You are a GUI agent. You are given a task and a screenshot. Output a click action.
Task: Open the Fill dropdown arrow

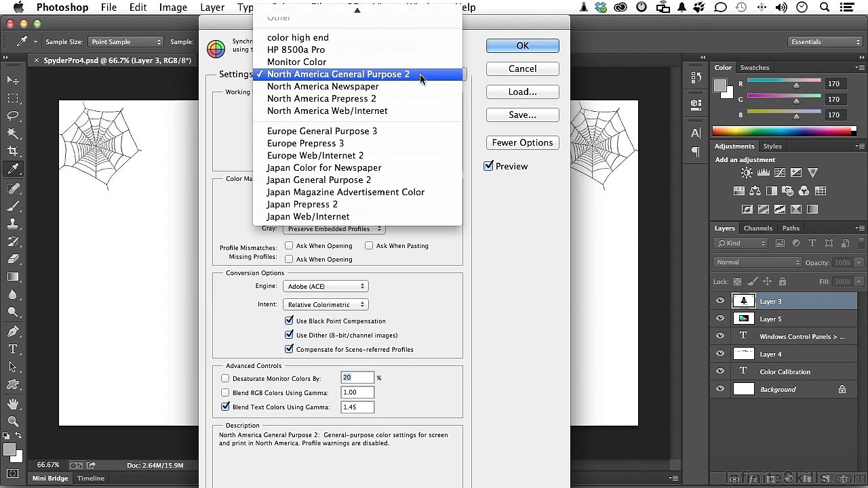859,281
